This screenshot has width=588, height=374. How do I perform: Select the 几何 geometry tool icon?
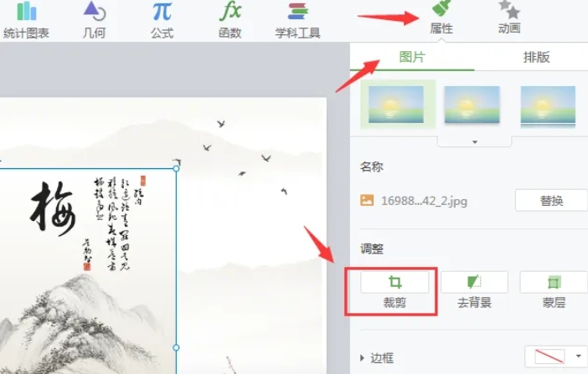[94, 12]
